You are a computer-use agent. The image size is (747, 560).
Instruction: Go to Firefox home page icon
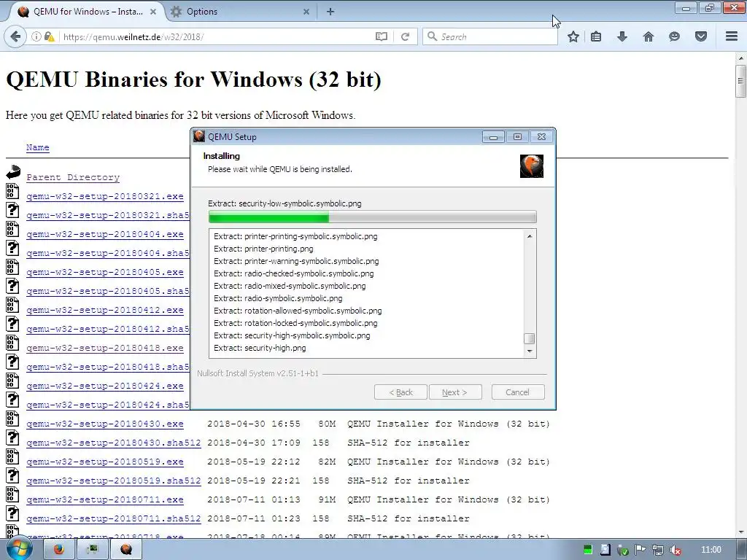coord(649,36)
